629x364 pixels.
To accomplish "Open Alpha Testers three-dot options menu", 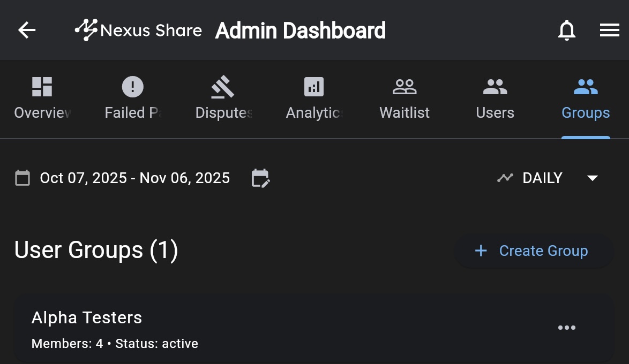I will tap(566, 328).
